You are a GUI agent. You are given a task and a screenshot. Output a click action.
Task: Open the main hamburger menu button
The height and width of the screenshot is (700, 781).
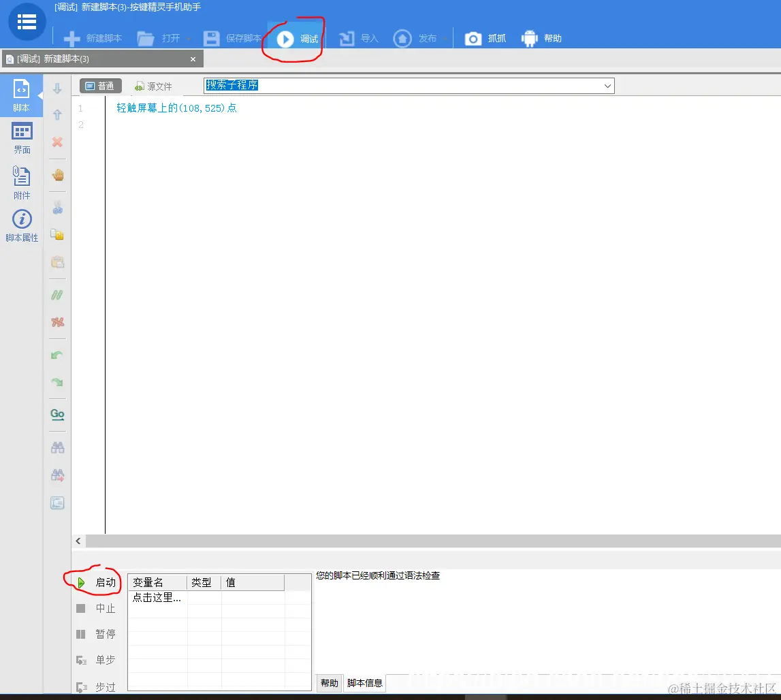tap(27, 22)
